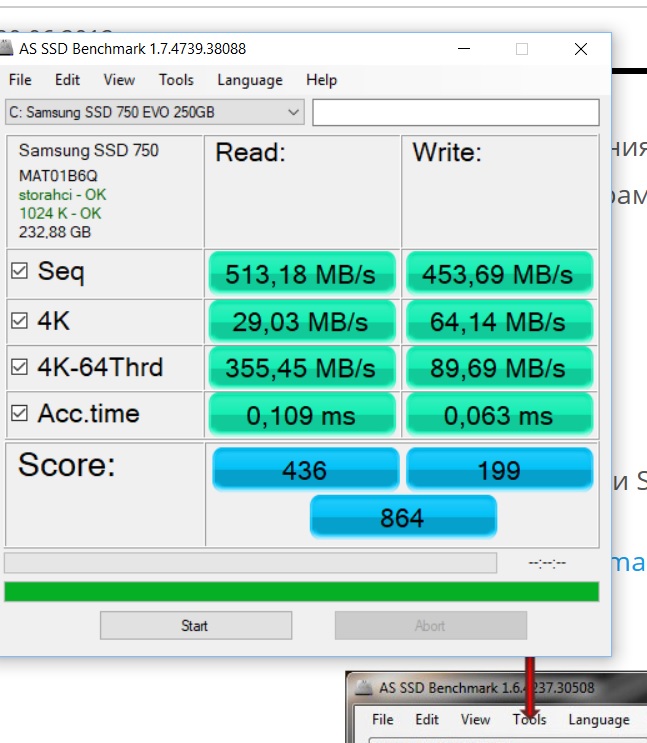This screenshot has width=647, height=743.
Task: Close the AS SSD Benchmark 1.7 window
Action: click(x=581, y=49)
